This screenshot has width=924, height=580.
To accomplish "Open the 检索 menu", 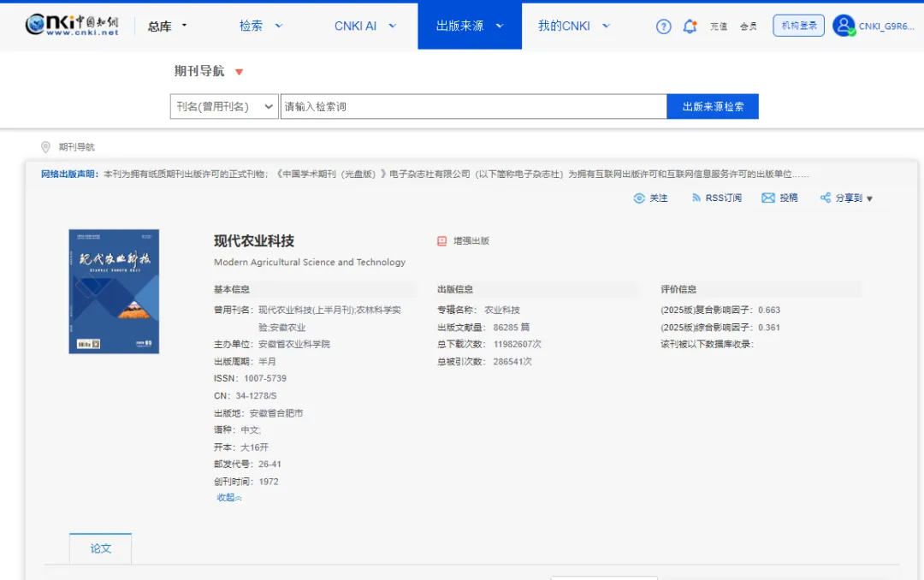I will click(251, 26).
